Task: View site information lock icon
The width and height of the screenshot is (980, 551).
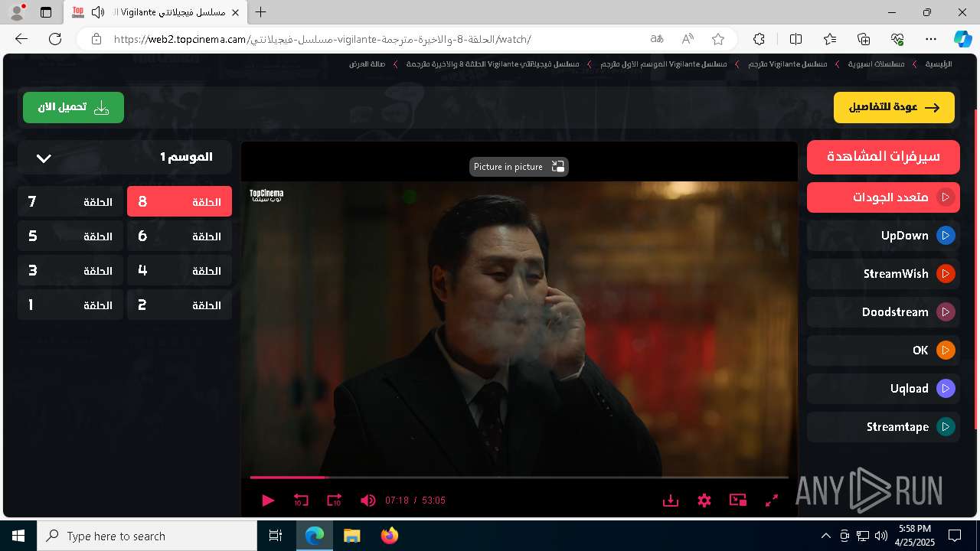Action: [x=96, y=39]
